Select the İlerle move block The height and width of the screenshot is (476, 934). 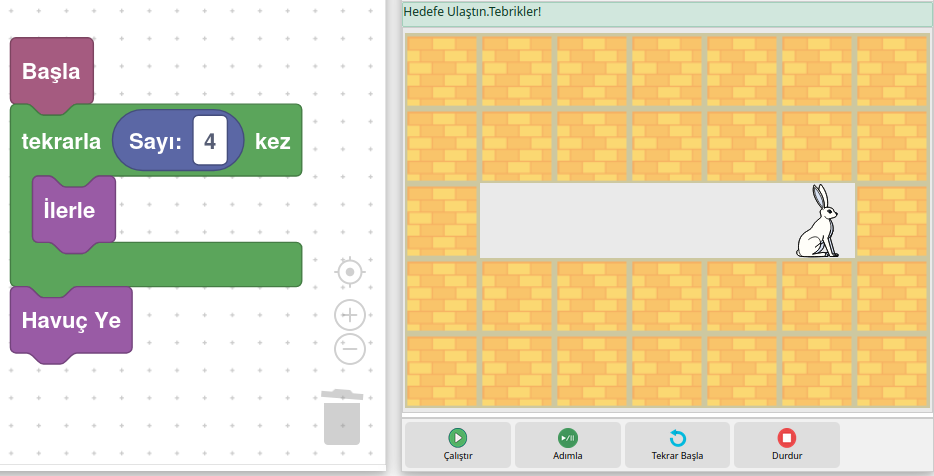point(69,210)
